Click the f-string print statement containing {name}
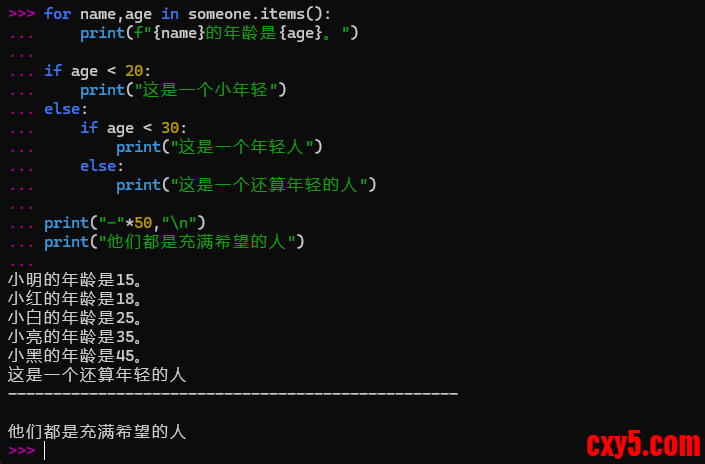This screenshot has height=464, width=705. coord(219,33)
